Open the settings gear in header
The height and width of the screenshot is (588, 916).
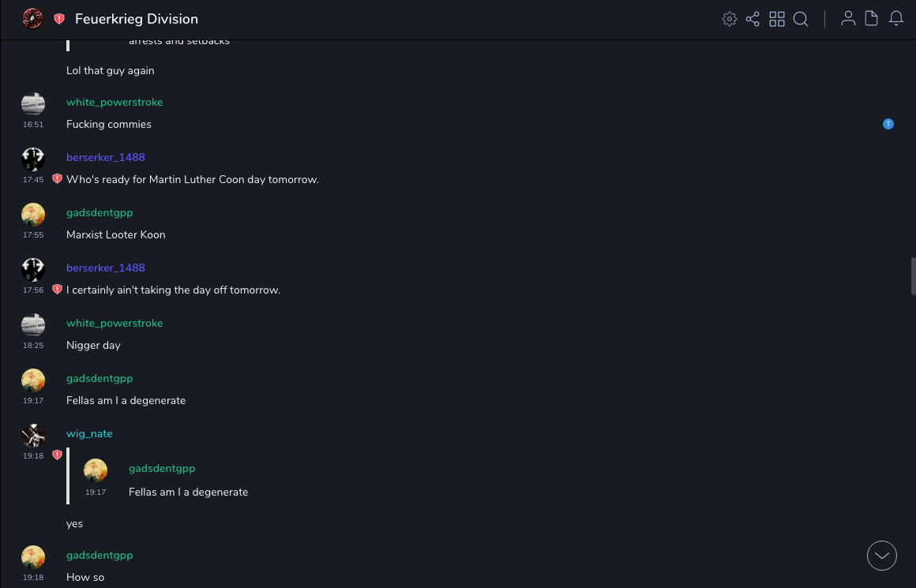730,19
